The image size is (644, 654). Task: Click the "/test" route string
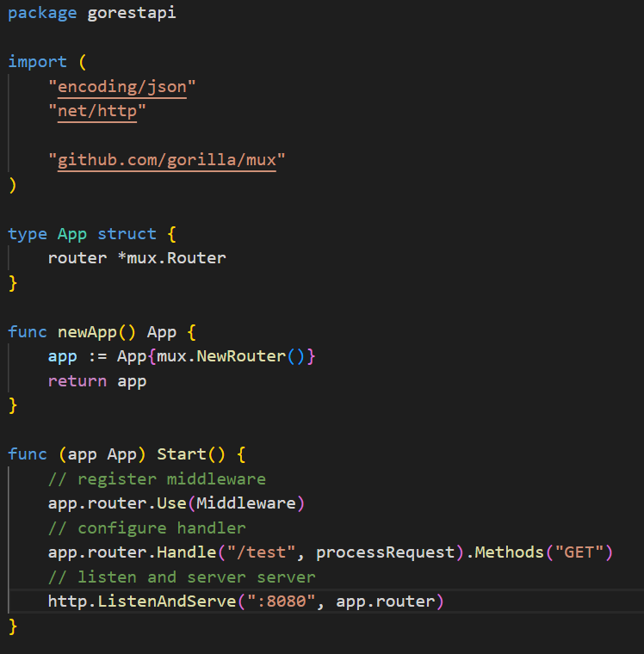tap(261, 552)
